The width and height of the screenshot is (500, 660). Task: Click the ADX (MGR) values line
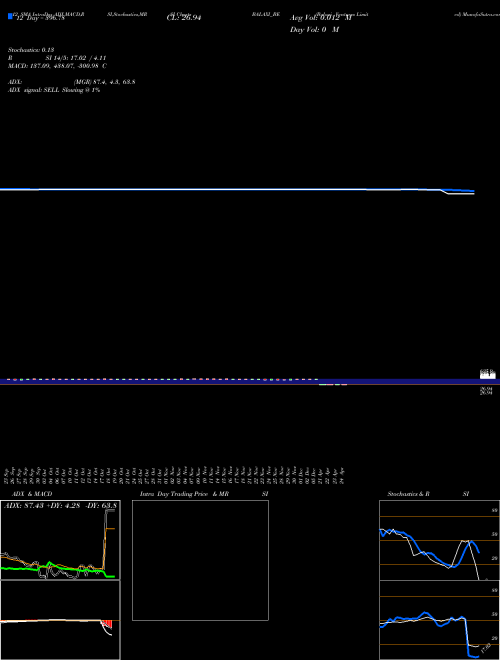72,82
